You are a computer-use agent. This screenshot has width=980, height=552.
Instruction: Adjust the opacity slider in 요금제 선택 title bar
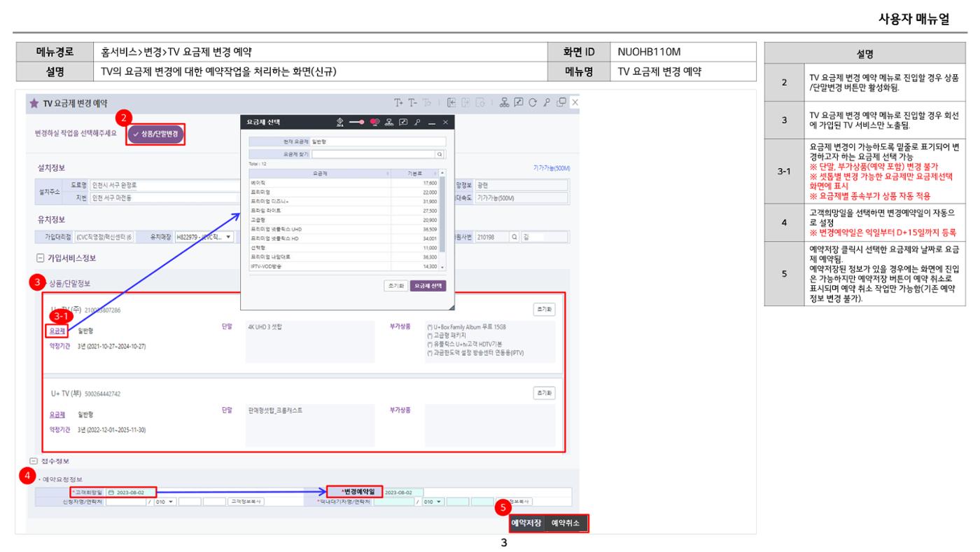357,122
